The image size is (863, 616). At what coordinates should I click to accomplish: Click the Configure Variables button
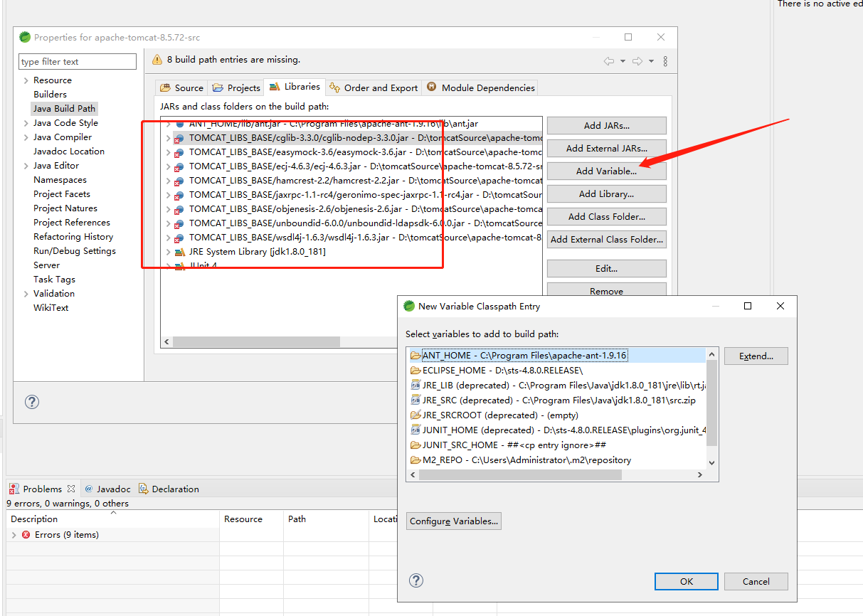(x=453, y=521)
